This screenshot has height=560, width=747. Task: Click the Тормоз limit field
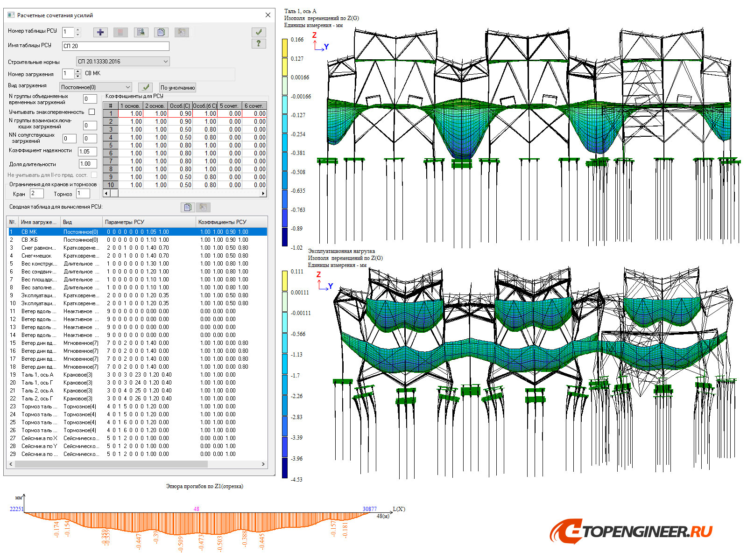(84, 194)
